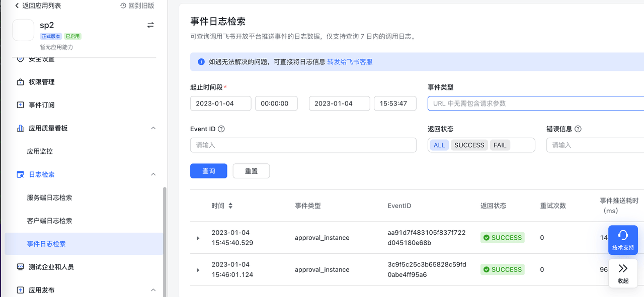Collapse floating panel with 收起 icon
Screen dimensions: 644x297
(x=623, y=269)
